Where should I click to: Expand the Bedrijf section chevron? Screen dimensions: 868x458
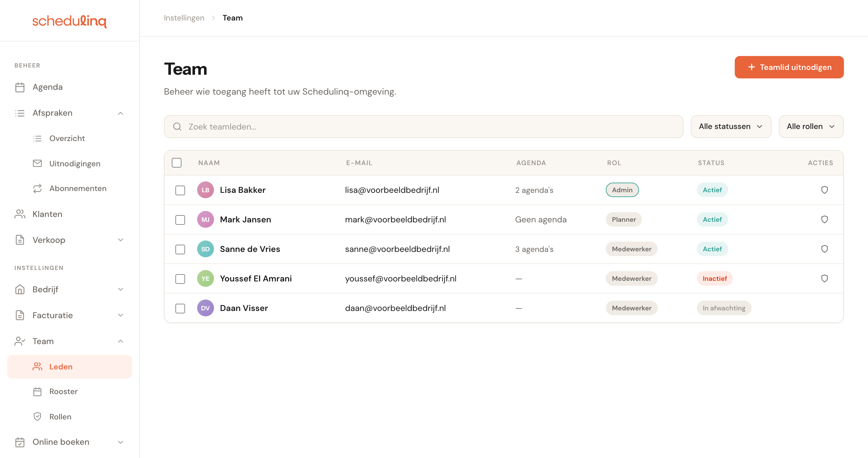pyautogui.click(x=121, y=289)
